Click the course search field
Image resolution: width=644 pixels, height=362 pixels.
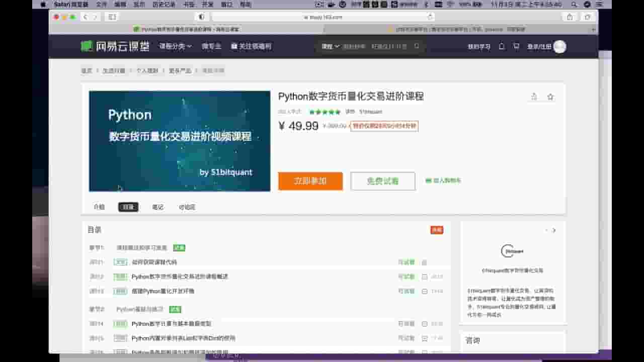click(x=375, y=46)
